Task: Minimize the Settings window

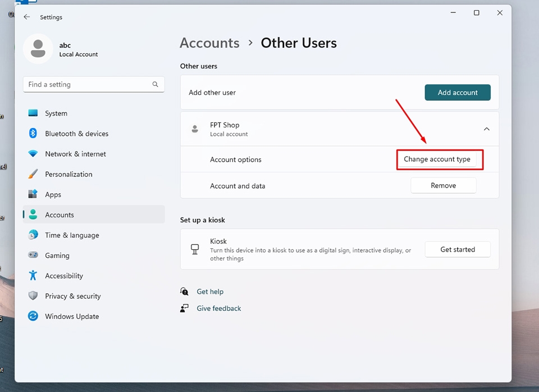Action: coord(453,13)
